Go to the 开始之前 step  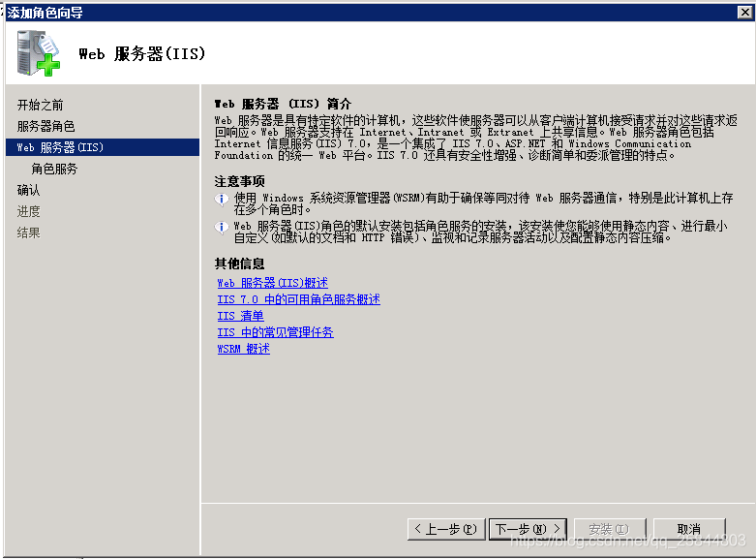click(40, 105)
